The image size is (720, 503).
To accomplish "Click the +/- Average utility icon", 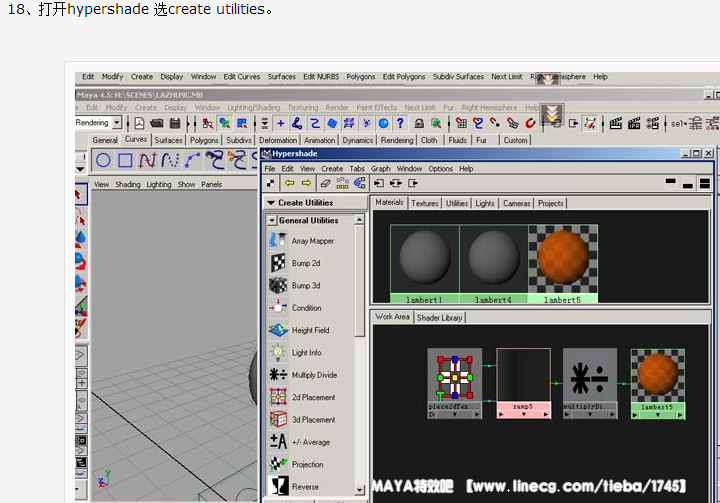I will coord(277,442).
